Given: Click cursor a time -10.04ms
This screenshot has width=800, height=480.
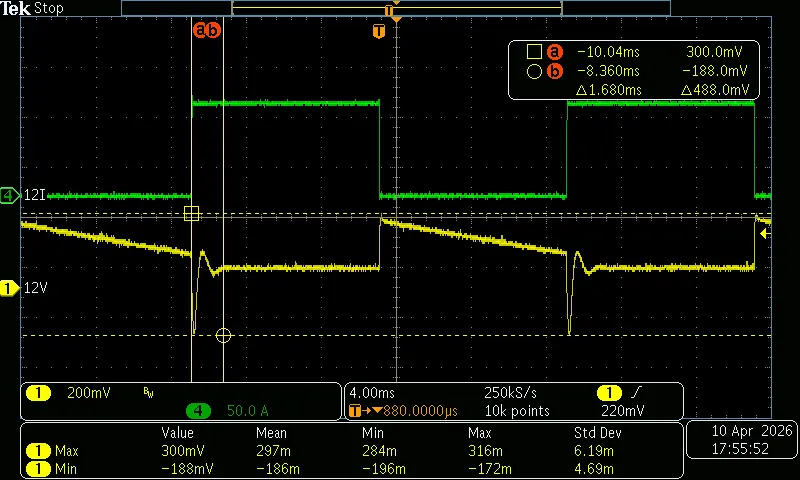Looking at the screenshot, I should tap(608, 52).
